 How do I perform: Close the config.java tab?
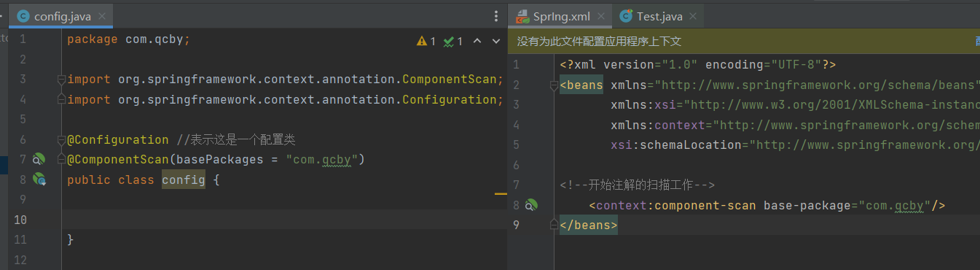point(101,16)
